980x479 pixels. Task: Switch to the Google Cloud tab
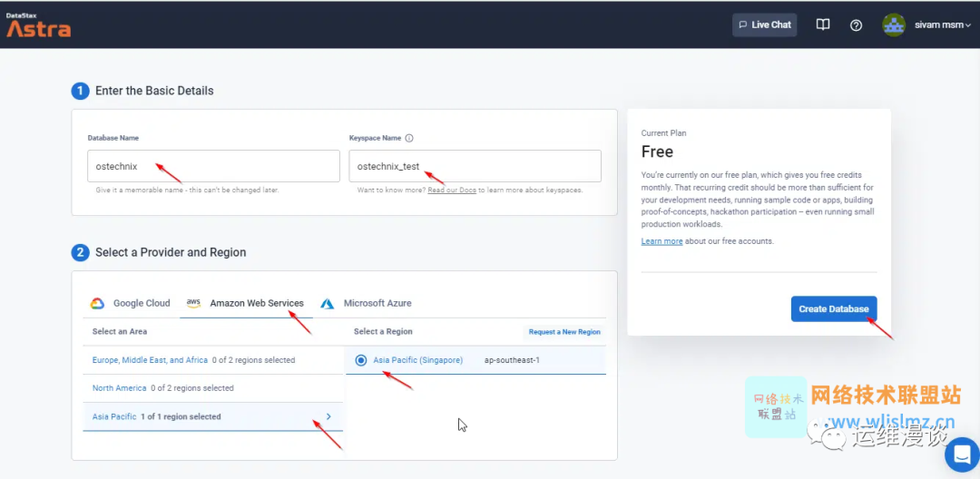click(131, 304)
